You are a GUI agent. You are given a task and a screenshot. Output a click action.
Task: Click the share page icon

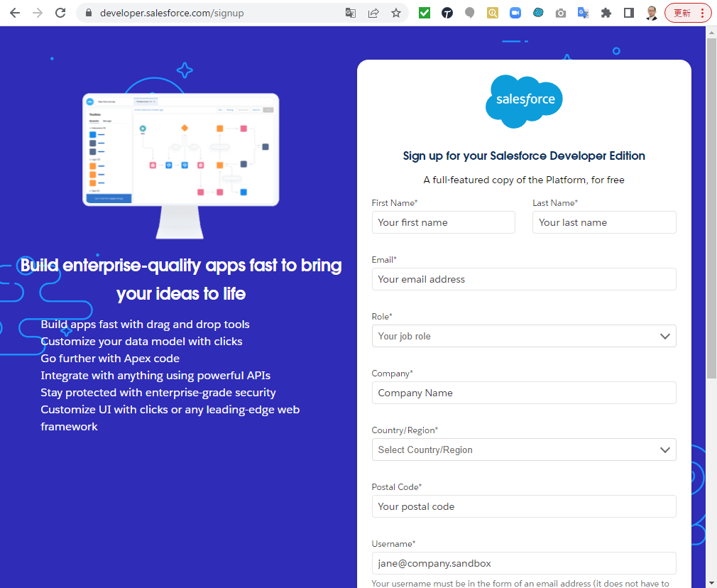coord(373,13)
